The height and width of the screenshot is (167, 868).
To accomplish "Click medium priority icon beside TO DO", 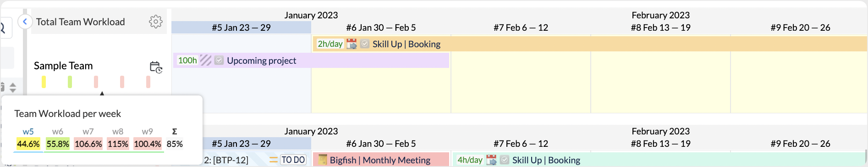I will pos(273,160).
